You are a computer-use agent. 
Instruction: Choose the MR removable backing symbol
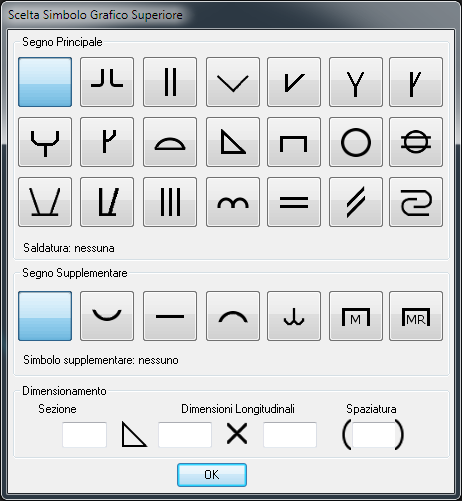(x=416, y=316)
